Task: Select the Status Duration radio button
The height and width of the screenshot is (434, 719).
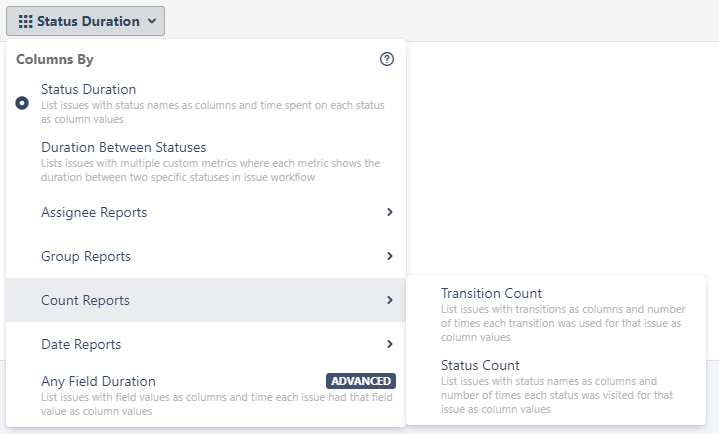Action: click(x=22, y=103)
